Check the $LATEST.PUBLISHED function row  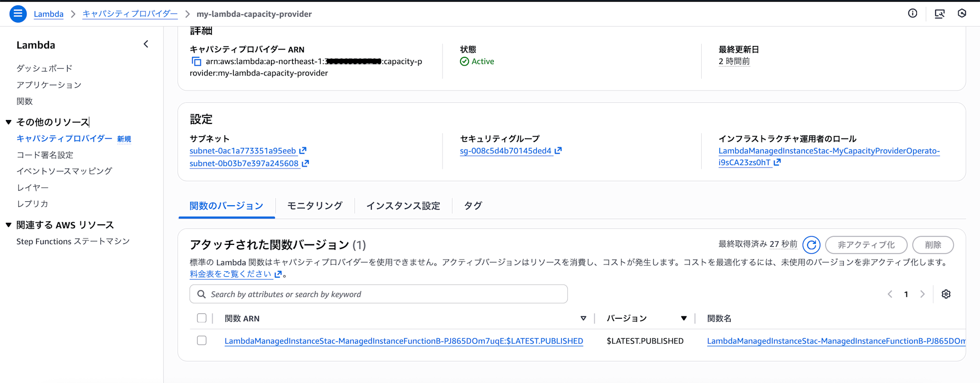pyautogui.click(x=201, y=340)
